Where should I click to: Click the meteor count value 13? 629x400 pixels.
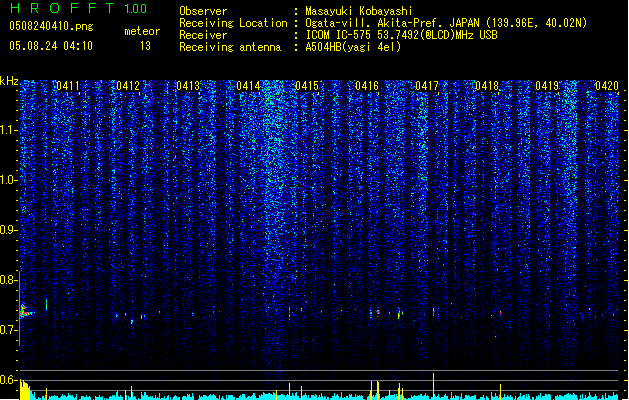(145, 46)
